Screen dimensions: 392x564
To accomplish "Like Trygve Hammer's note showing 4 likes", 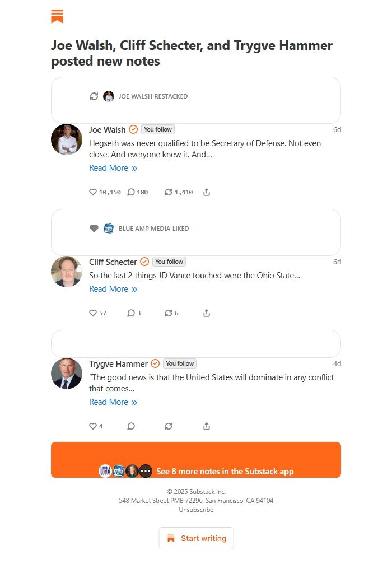I will pyautogui.click(x=93, y=426).
